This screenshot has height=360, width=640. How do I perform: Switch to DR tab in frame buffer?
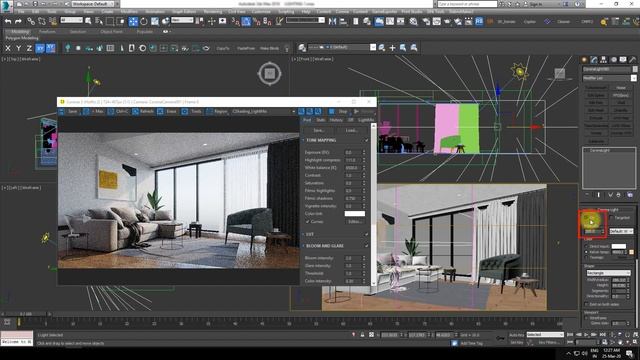tap(350, 120)
